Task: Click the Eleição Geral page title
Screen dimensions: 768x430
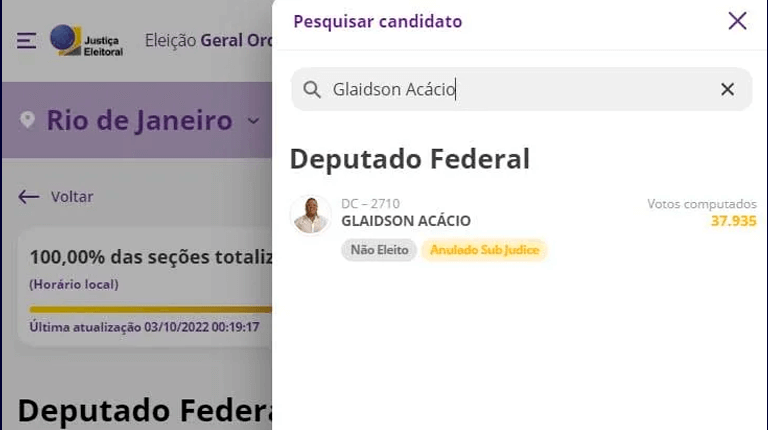Action: tap(208, 40)
